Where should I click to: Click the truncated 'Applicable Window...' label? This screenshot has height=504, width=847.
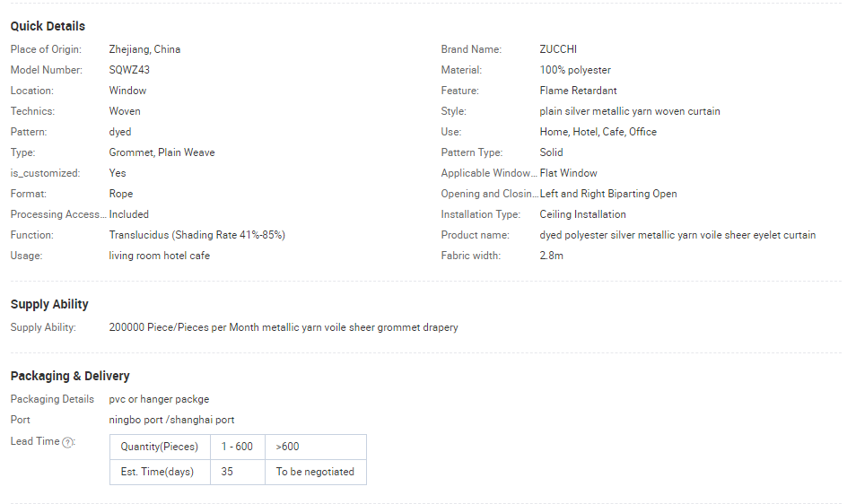(x=488, y=173)
